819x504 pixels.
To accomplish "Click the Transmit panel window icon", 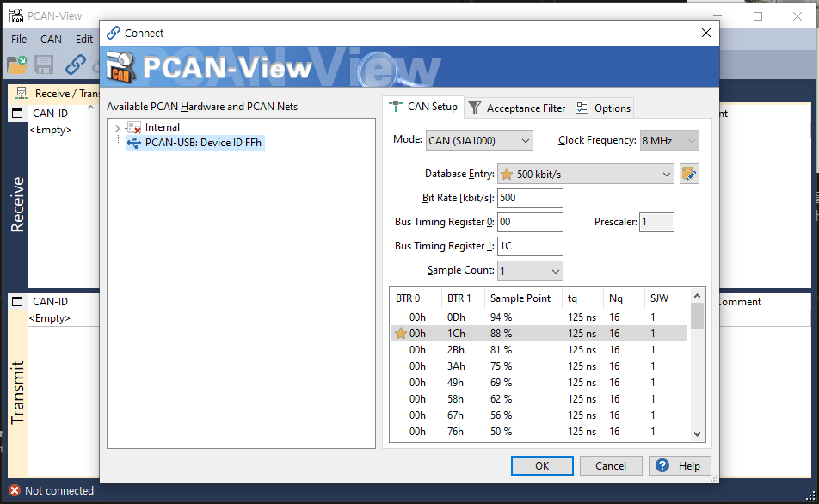I will (x=17, y=302).
